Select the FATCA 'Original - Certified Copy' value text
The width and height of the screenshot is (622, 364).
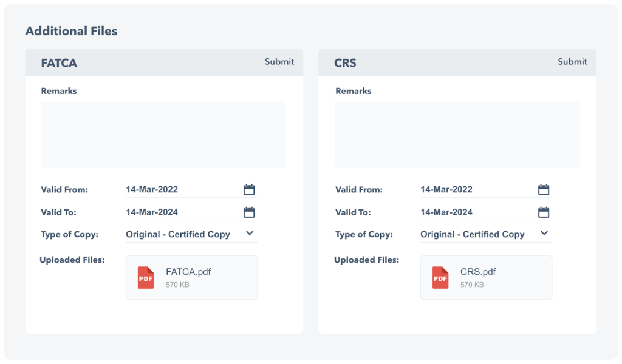[x=178, y=234]
